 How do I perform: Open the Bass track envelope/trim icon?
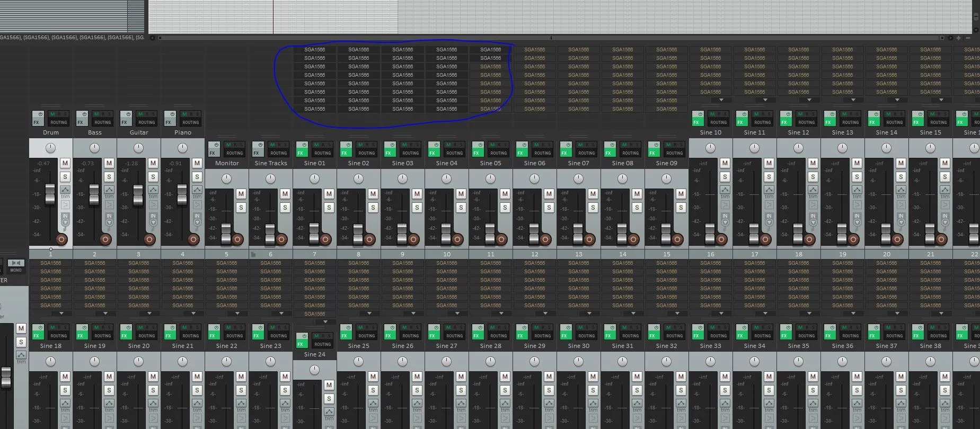[x=109, y=190]
